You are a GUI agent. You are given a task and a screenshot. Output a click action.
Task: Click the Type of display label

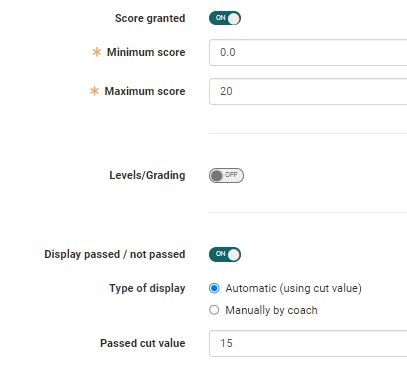tap(147, 288)
